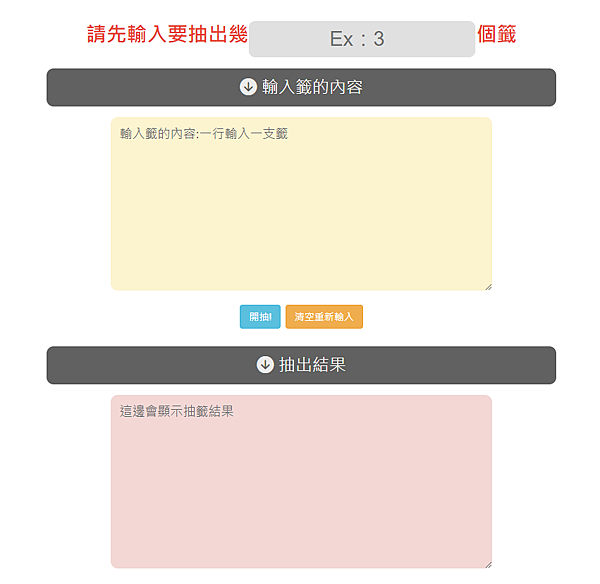This screenshot has height=584, width=600.
Task: Click the placeholder 這邊會顯示抽籤結果
Action: [176, 411]
